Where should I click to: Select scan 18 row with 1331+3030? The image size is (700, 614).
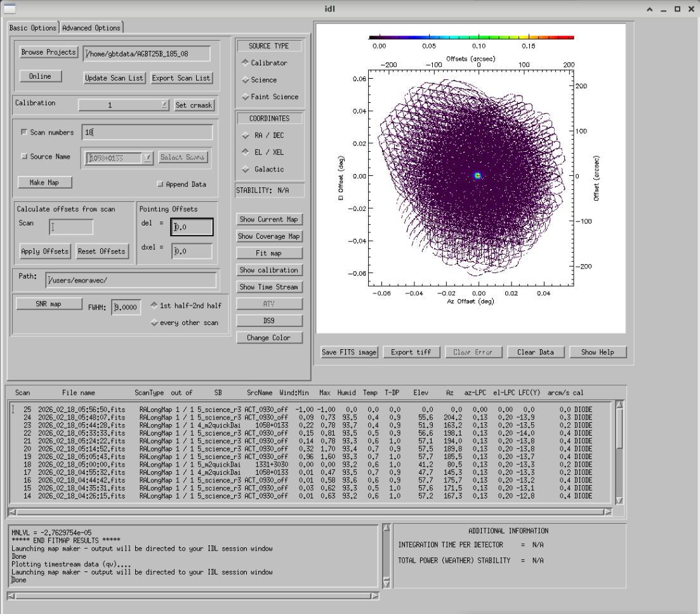click(x=311, y=464)
